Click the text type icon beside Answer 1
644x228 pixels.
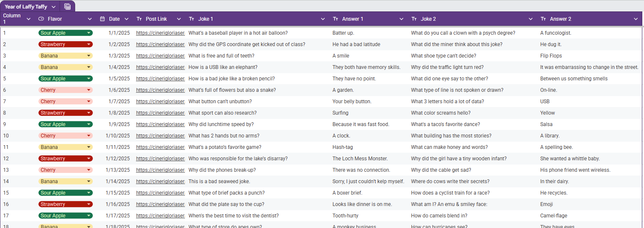click(336, 19)
